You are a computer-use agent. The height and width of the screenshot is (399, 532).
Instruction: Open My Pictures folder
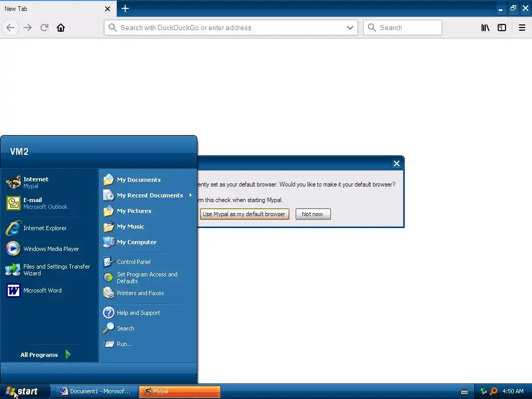[x=148, y=211]
